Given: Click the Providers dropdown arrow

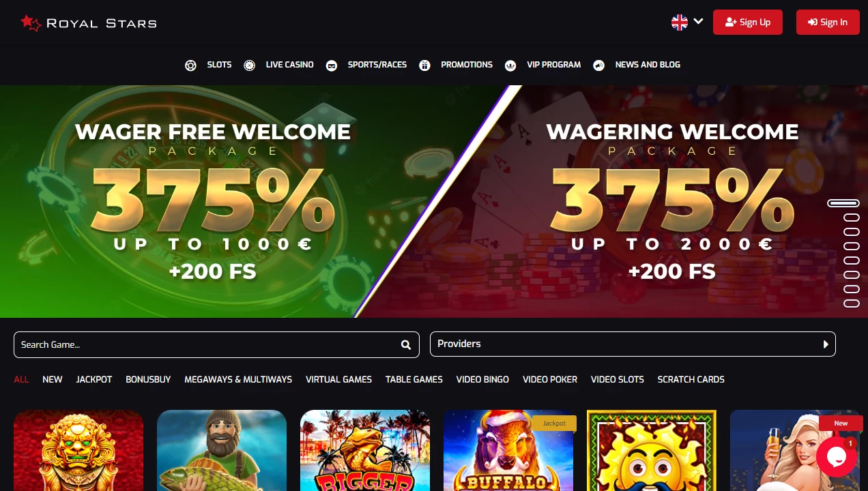Looking at the screenshot, I should tap(826, 344).
